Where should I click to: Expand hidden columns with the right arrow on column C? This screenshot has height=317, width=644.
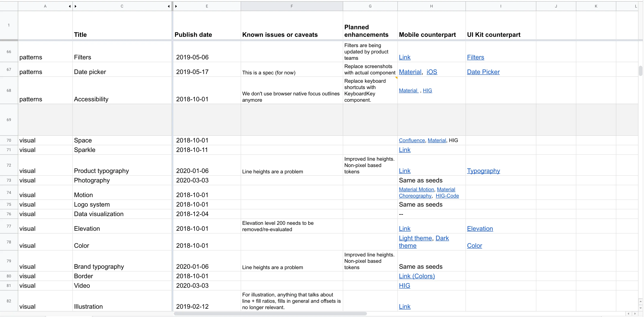coord(75,6)
